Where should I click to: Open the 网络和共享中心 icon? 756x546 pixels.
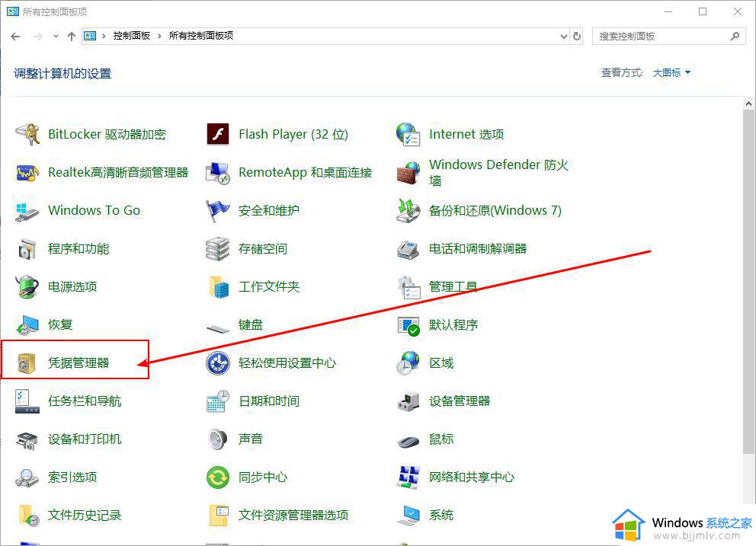(408, 477)
